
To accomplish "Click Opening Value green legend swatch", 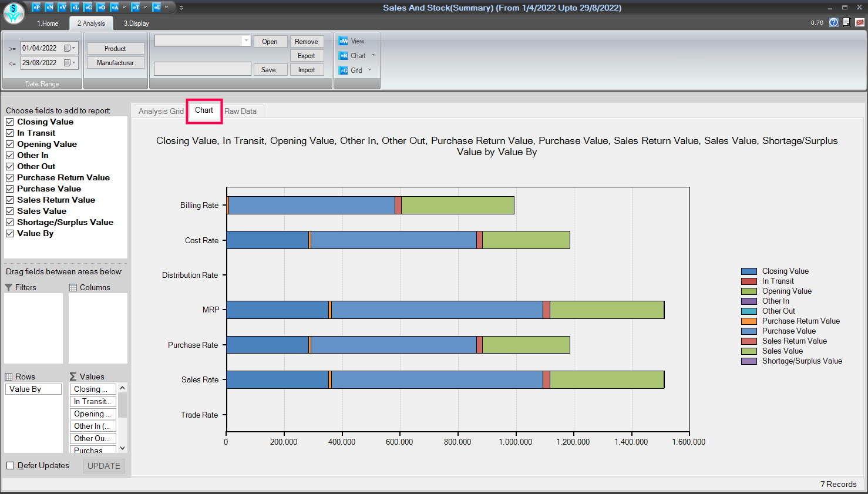I will 749,291.
